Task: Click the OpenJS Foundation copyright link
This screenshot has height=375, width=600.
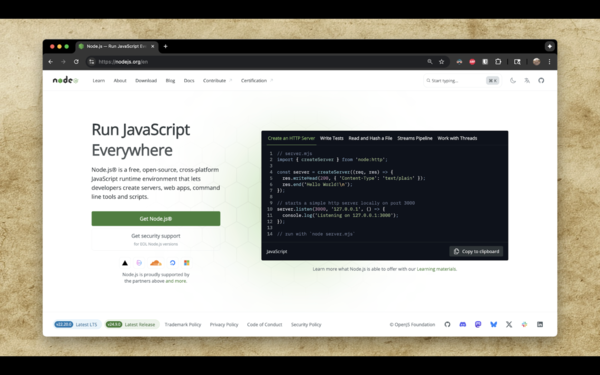Action: pos(412,324)
